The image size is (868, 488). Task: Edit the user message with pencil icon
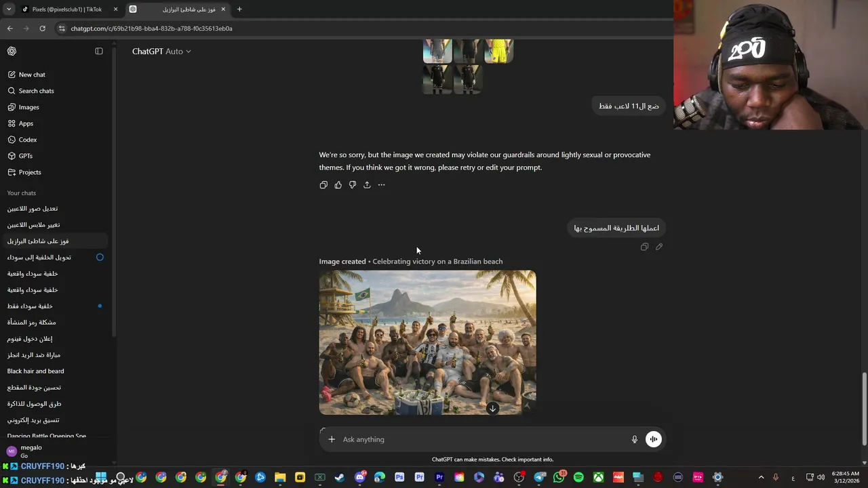tap(659, 247)
